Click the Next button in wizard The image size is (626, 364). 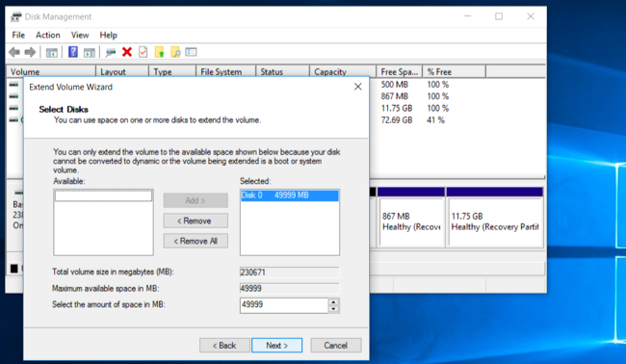(276, 346)
